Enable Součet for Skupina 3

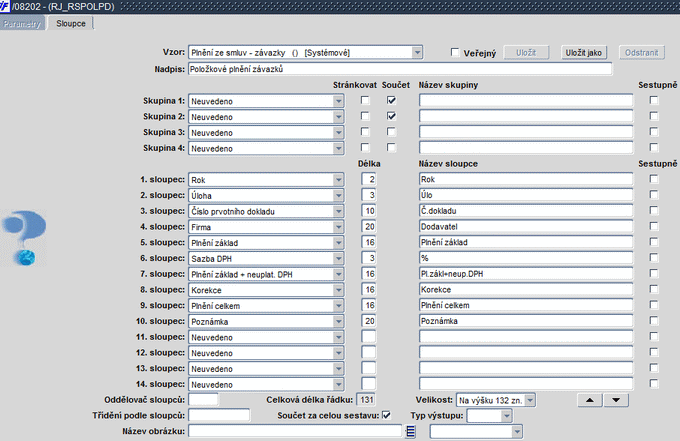(391, 131)
